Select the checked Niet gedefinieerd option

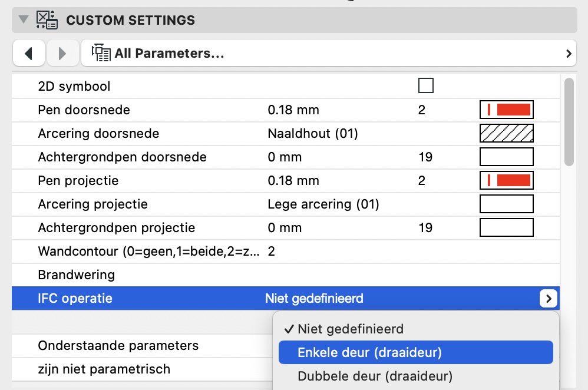pos(350,329)
